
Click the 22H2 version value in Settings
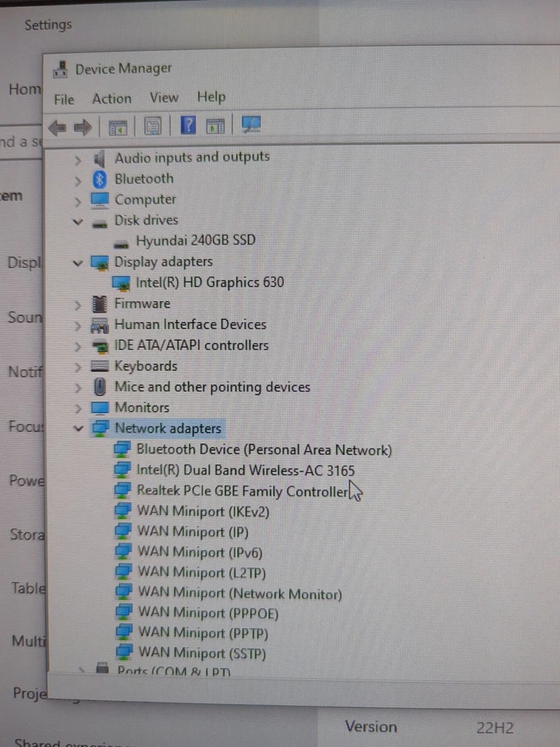coord(495,728)
